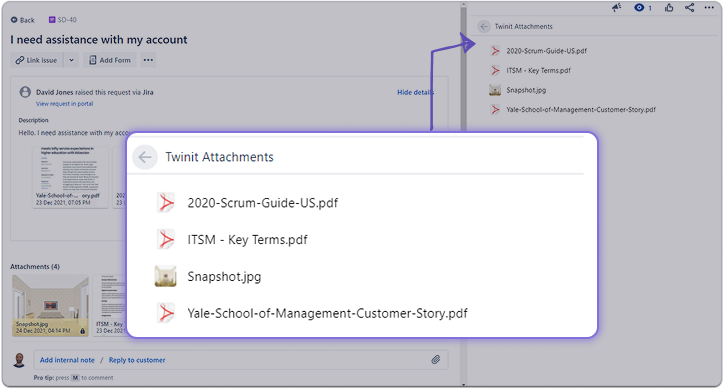
Task: Click back arrow in side Twinit Attachments panel
Action: (484, 26)
